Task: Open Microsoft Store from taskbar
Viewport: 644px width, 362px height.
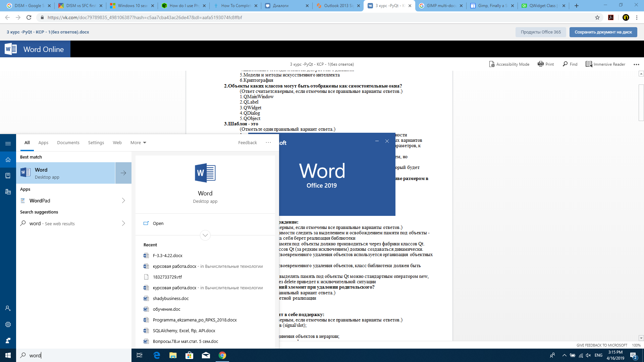Action: coord(189,355)
